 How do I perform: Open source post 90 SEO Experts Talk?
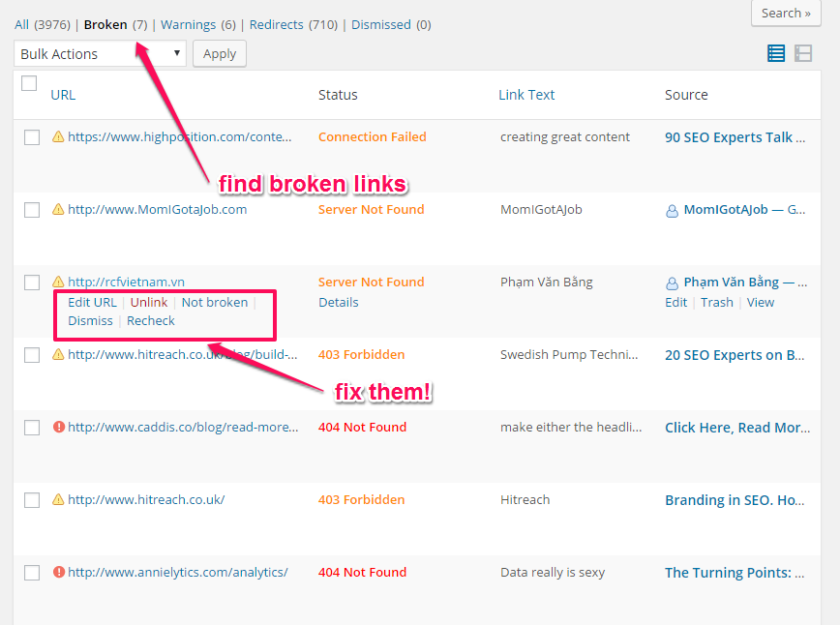735,137
